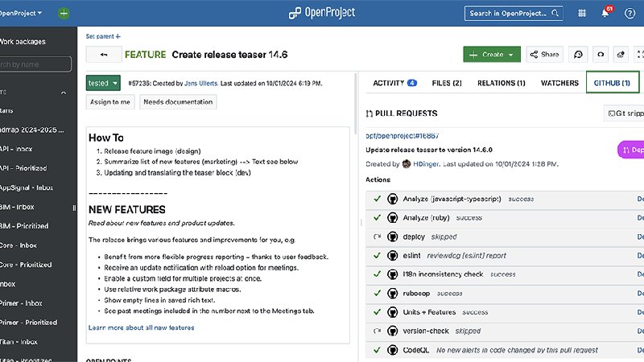Switch to the Relations (1) tab
This screenshot has height=362, width=644.
pyautogui.click(x=501, y=83)
